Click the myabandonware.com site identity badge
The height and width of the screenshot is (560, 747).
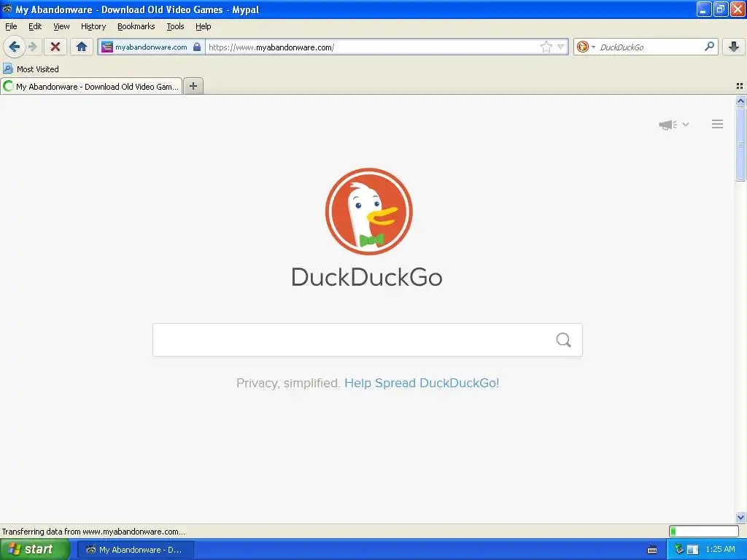click(151, 47)
